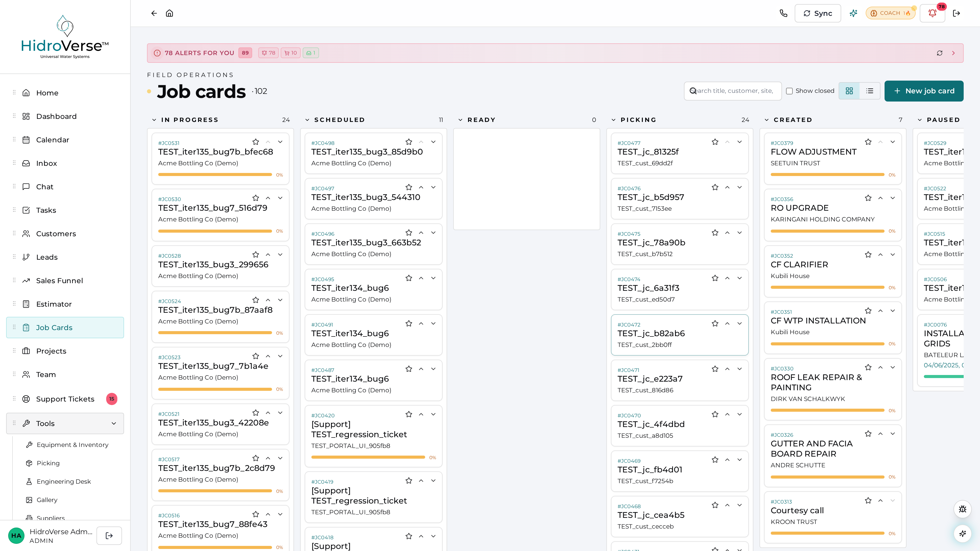Collapse the PAUSED column

(x=920, y=120)
